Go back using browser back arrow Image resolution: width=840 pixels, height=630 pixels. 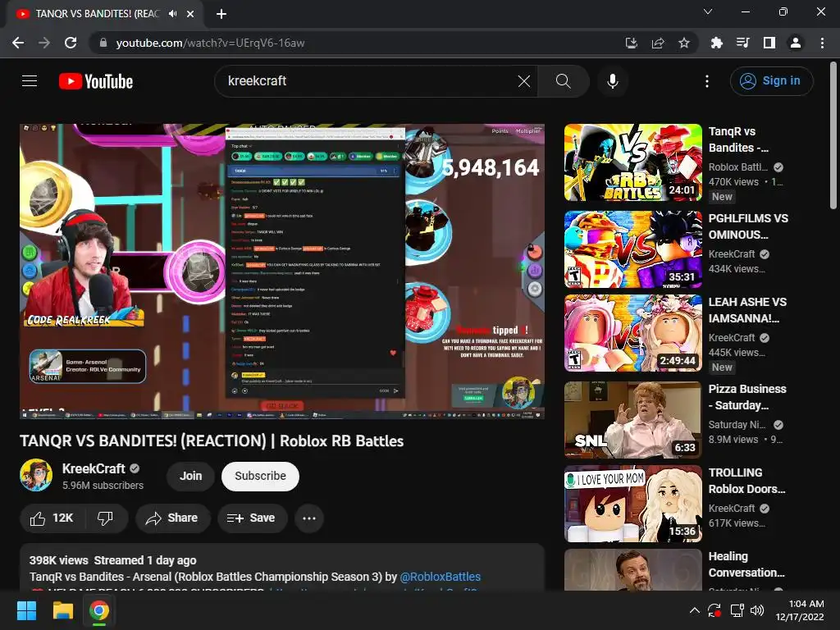(x=18, y=43)
